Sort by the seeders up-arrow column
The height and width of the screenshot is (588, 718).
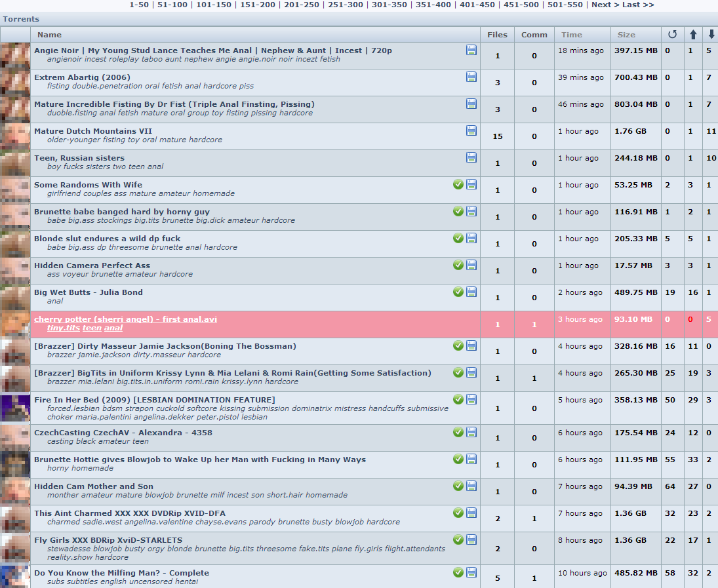point(693,34)
